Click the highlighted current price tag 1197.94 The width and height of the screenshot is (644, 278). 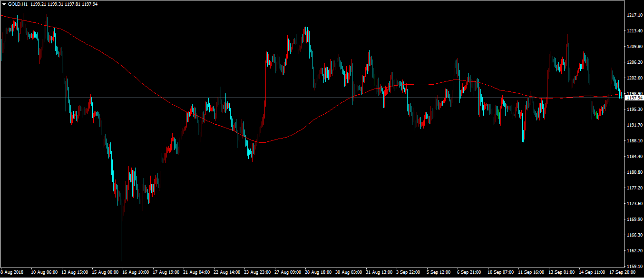pyautogui.click(x=634, y=98)
